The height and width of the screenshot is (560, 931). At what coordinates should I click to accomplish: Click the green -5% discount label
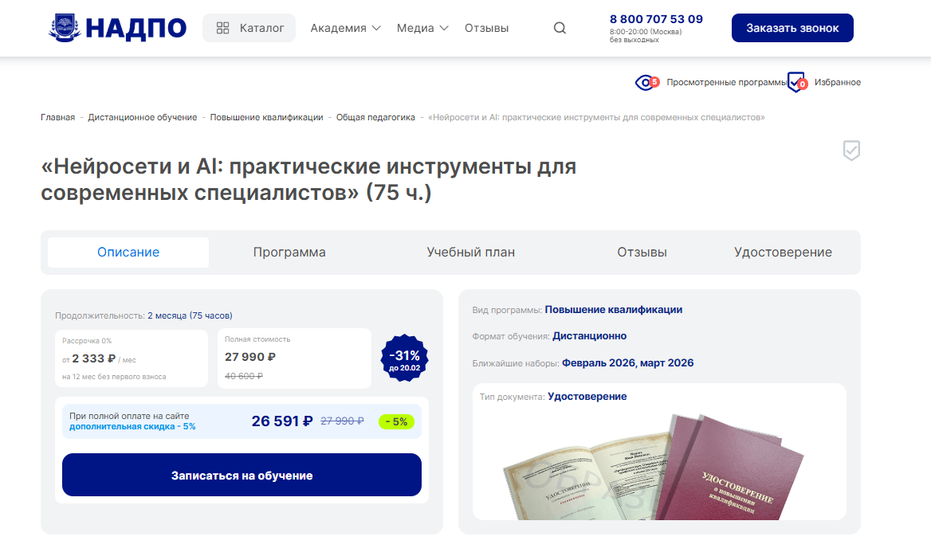[x=396, y=421]
